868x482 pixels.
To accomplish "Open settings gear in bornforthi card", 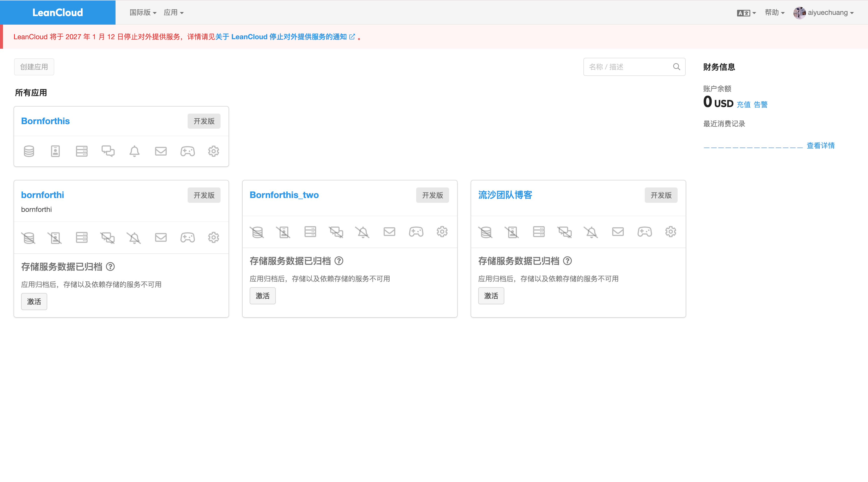I will tap(214, 238).
